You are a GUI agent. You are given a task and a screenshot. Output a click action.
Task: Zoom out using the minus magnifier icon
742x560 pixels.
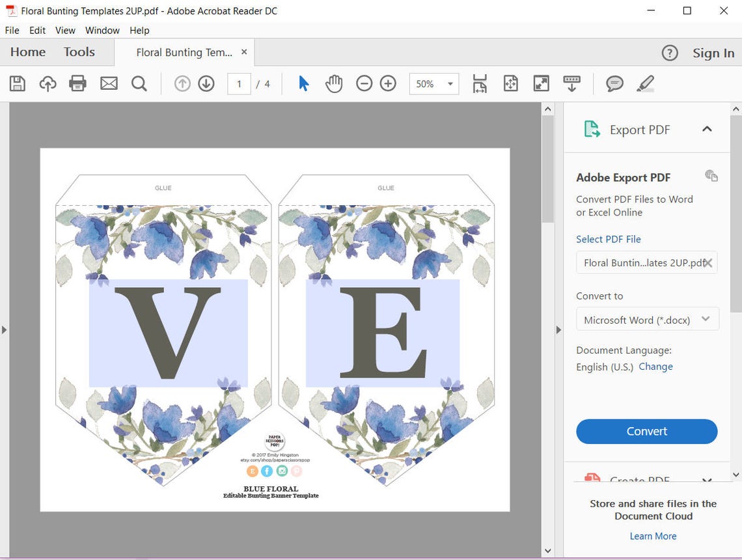[364, 83]
